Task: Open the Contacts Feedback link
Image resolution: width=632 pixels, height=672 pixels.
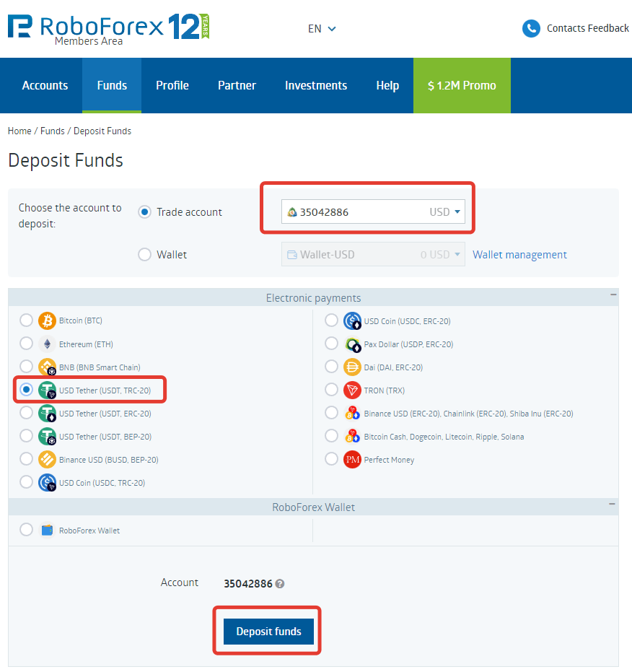Action: click(588, 28)
